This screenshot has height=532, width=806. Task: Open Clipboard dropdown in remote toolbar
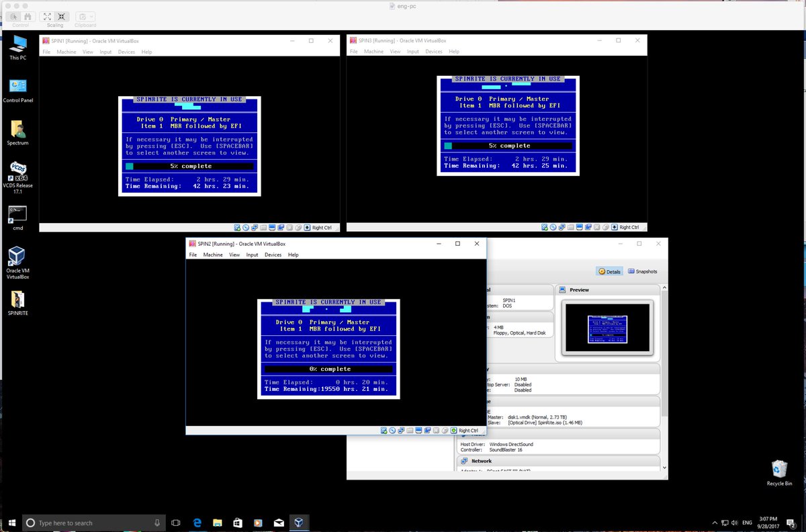pyautogui.click(x=85, y=16)
